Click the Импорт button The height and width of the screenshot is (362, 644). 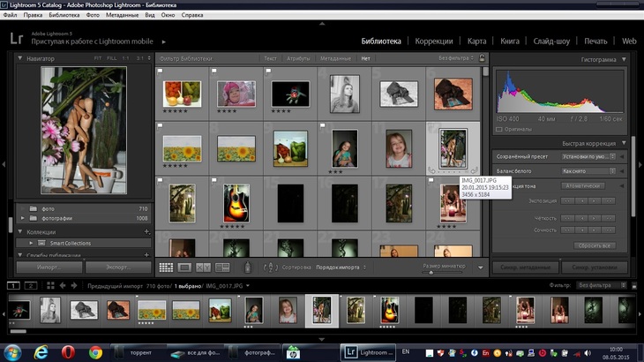click(x=49, y=267)
